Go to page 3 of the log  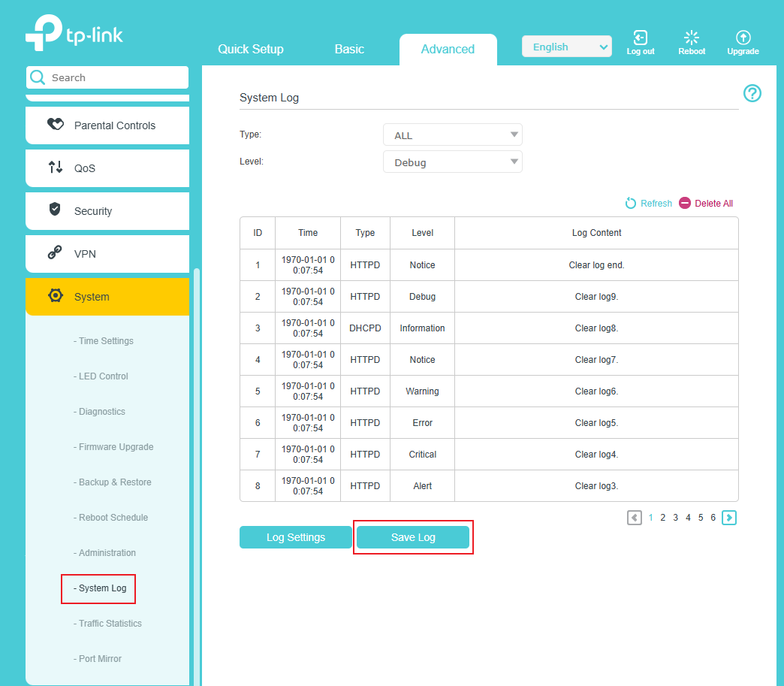[x=675, y=518]
